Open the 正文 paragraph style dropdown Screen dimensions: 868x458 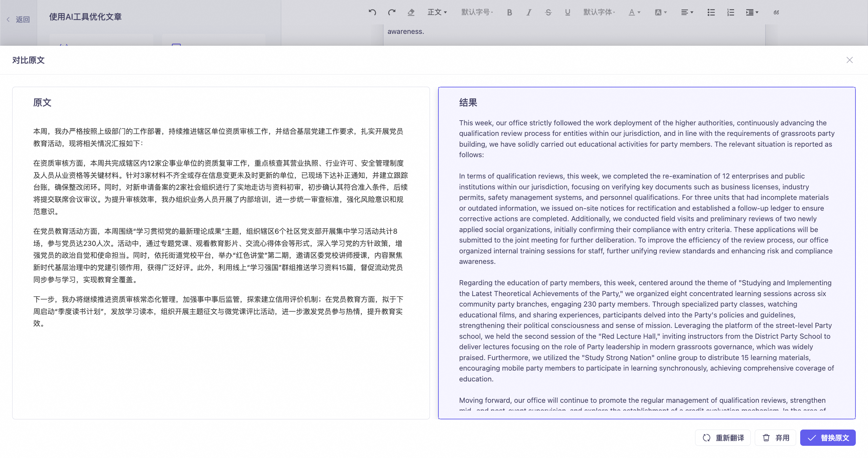coord(437,13)
